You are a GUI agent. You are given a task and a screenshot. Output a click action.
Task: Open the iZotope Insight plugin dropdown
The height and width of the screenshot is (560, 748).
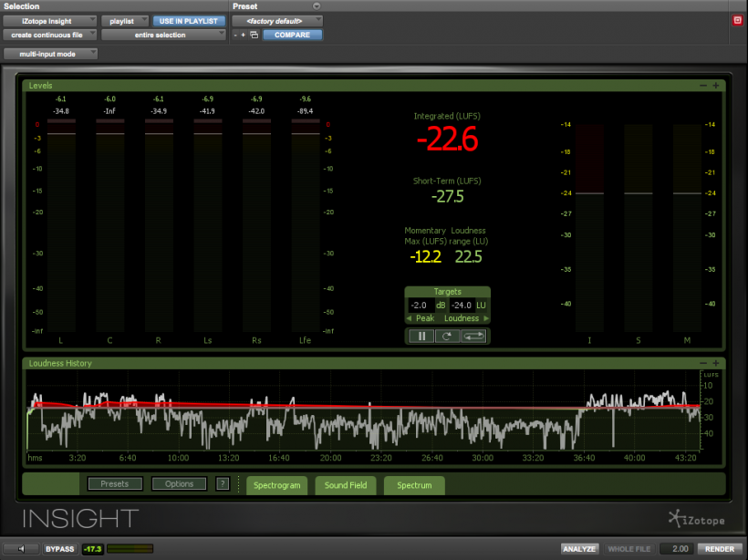[x=49, y=20]
